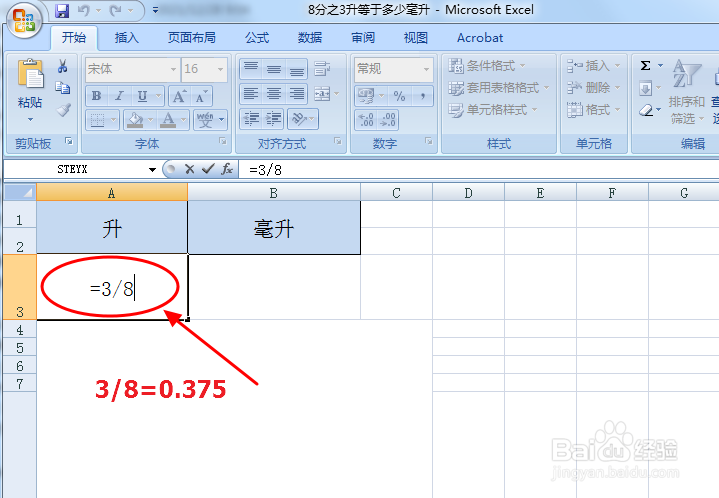Toggle wrap text button
The width and height of the screenshot is (719, 498).
(322, 69)
